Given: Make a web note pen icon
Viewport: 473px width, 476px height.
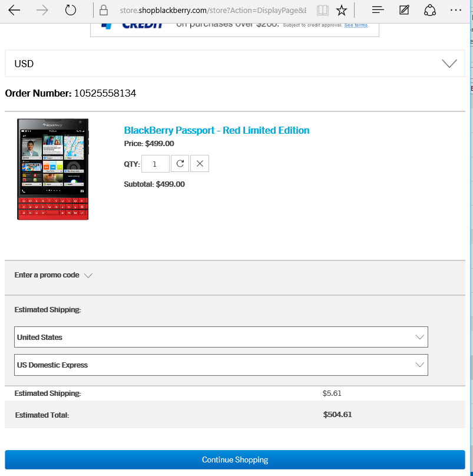Looking at the screenshot, I should pyautogui.click(x=404, y=10).
